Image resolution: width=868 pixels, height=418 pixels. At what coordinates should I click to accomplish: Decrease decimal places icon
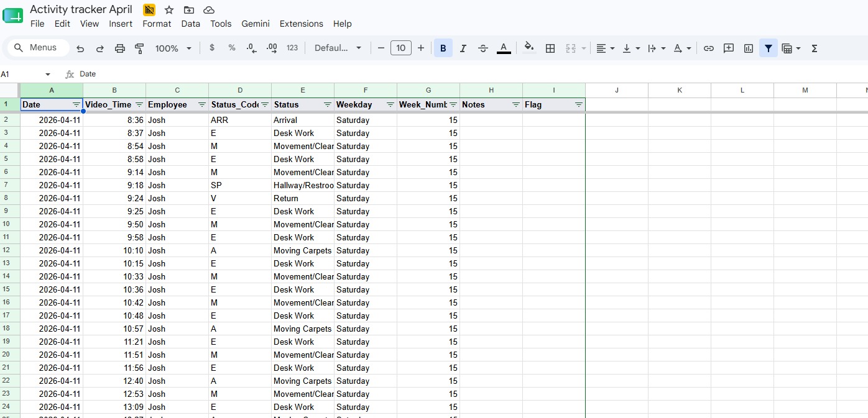coord(251,48)
